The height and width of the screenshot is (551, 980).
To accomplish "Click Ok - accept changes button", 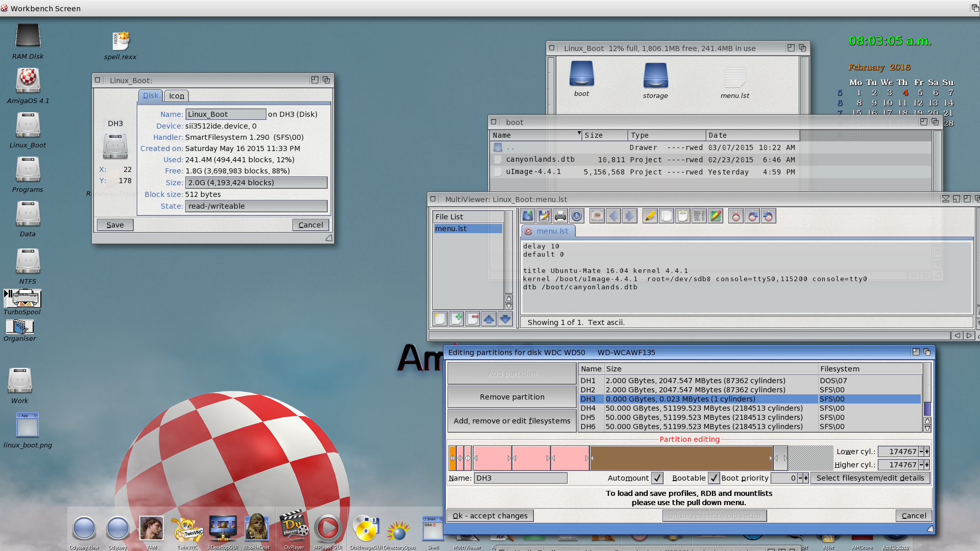I will (490, 516).
